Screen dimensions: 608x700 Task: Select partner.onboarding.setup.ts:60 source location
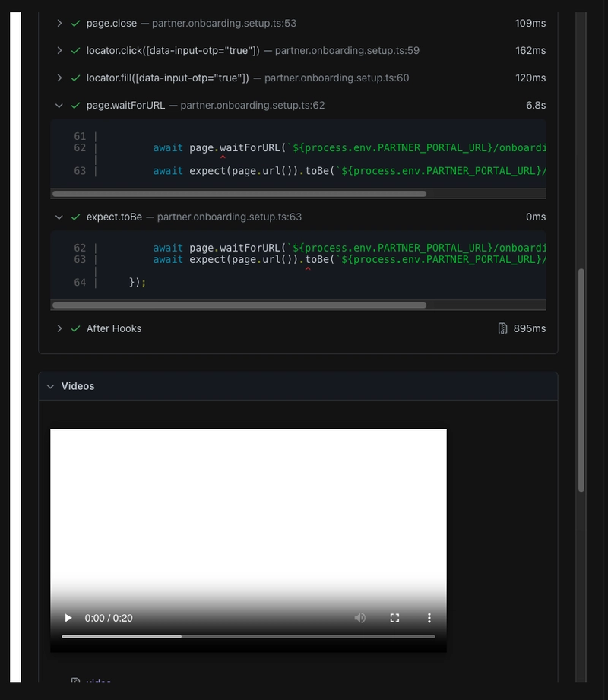click(x=337, y=78)
